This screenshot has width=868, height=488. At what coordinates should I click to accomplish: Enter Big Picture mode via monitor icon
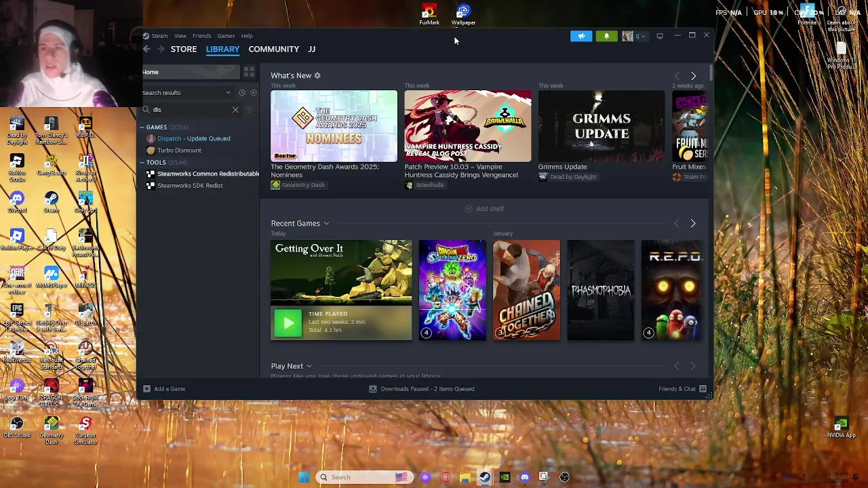point(660,36)
